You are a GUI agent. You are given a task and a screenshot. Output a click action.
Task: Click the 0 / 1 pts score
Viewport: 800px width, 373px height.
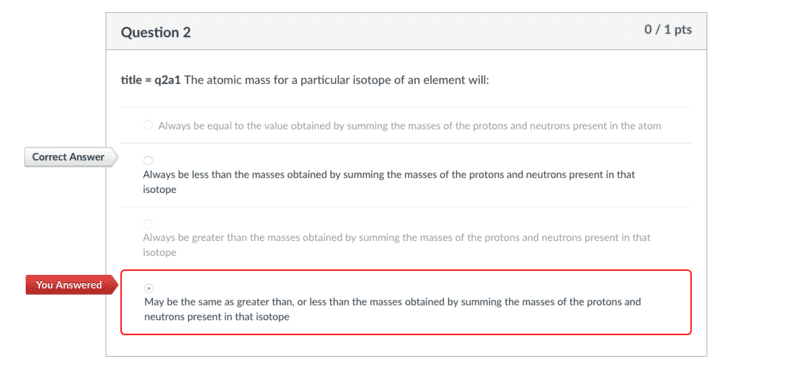tap(668, 30)
